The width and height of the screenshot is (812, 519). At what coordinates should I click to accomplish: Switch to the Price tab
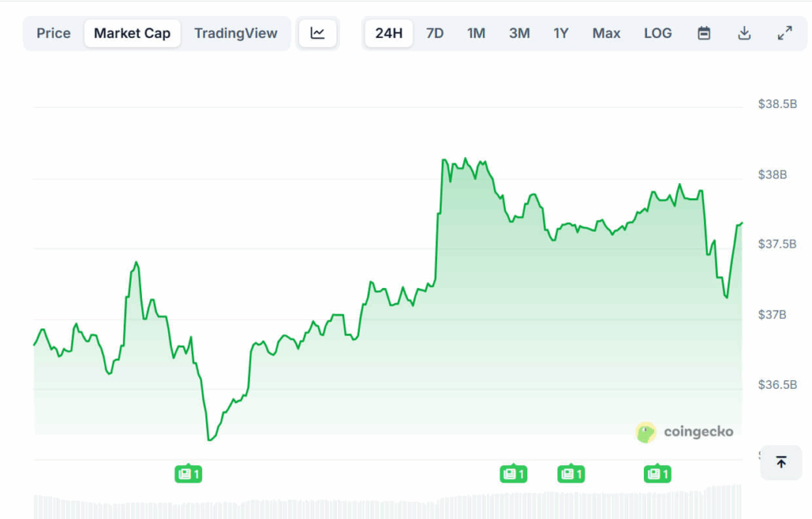tap(53, 33)
